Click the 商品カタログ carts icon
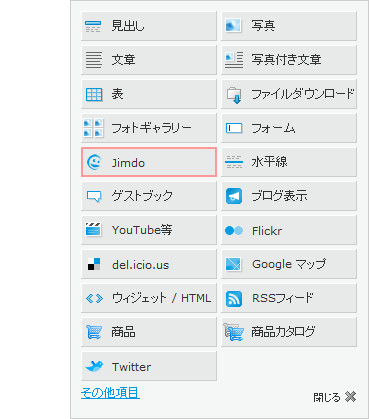 (233, 332)
